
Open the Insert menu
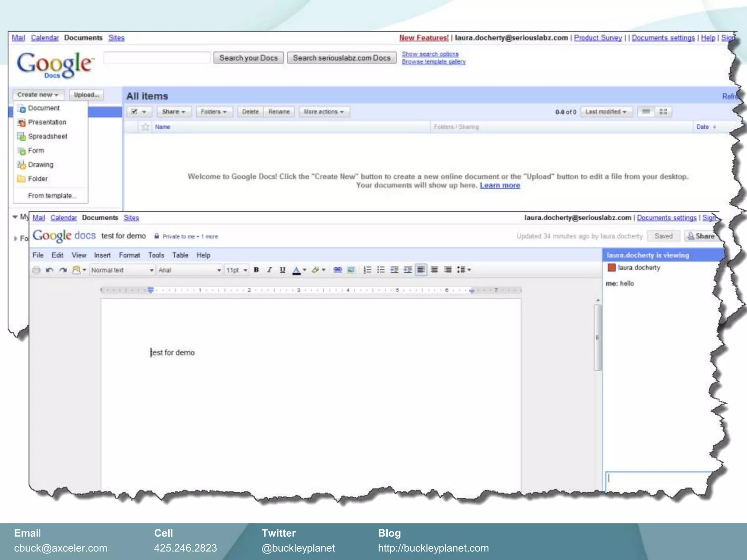click(102, 255)
